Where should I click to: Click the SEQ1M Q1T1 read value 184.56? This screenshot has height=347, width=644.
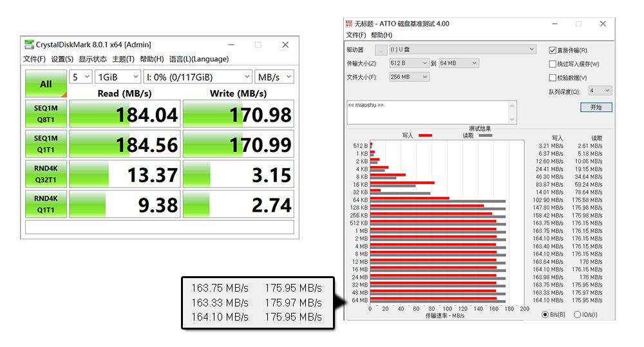pyautogui.click(x=125, y=144)
